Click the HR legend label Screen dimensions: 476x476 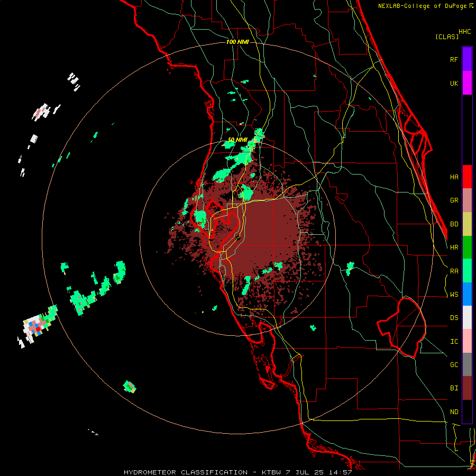(454, 248)
